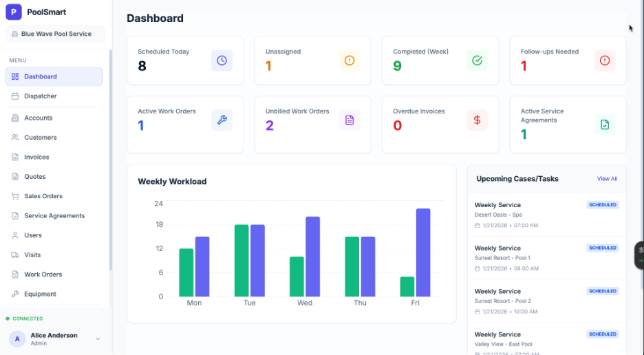Click the wrench icon in Active Work Orders

(222, 120)
